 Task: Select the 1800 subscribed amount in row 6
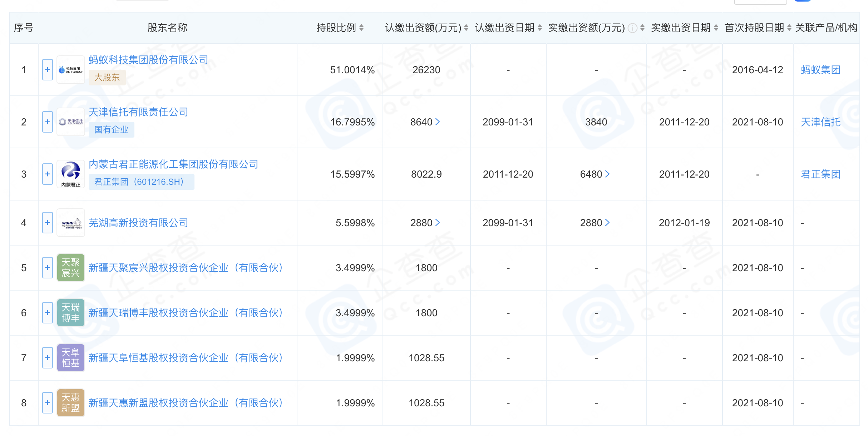426,313
